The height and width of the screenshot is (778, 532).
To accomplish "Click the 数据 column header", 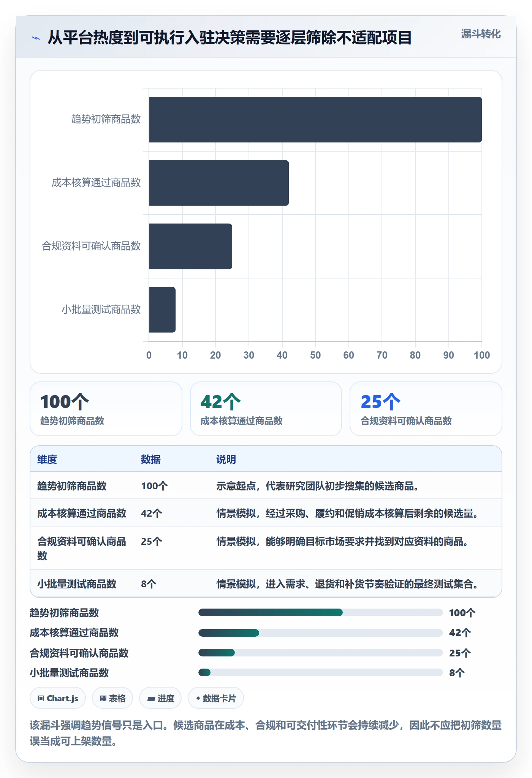I will tap(151, 459).
